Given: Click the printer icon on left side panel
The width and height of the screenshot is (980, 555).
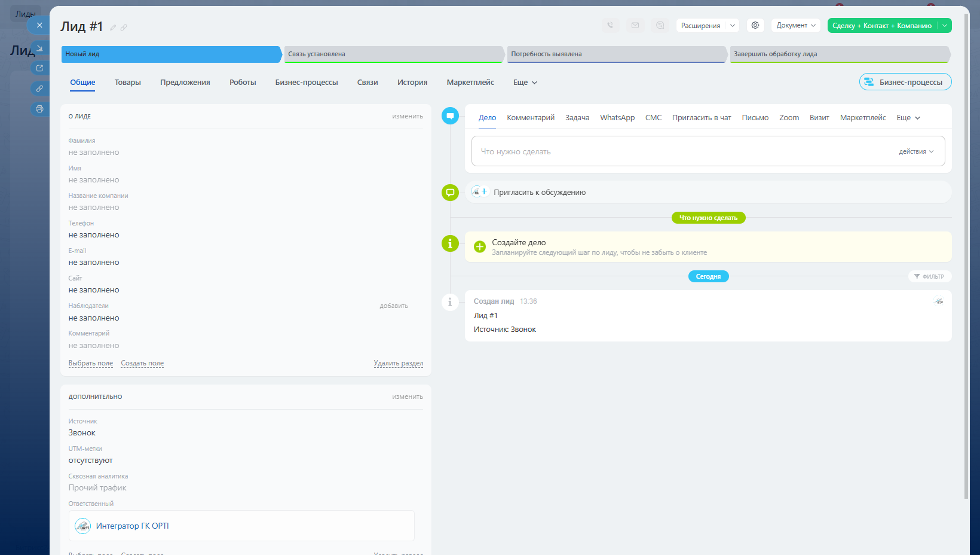Looking at the screenshot, I should tap(39, 109).
